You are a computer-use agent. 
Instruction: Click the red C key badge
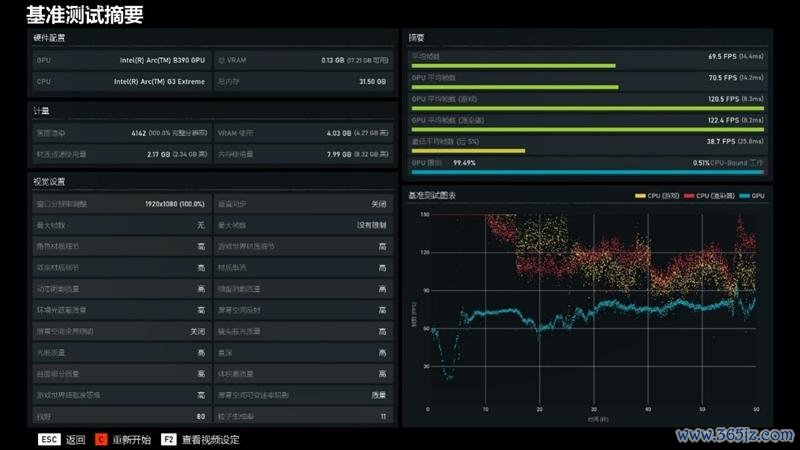coord(101,439)
